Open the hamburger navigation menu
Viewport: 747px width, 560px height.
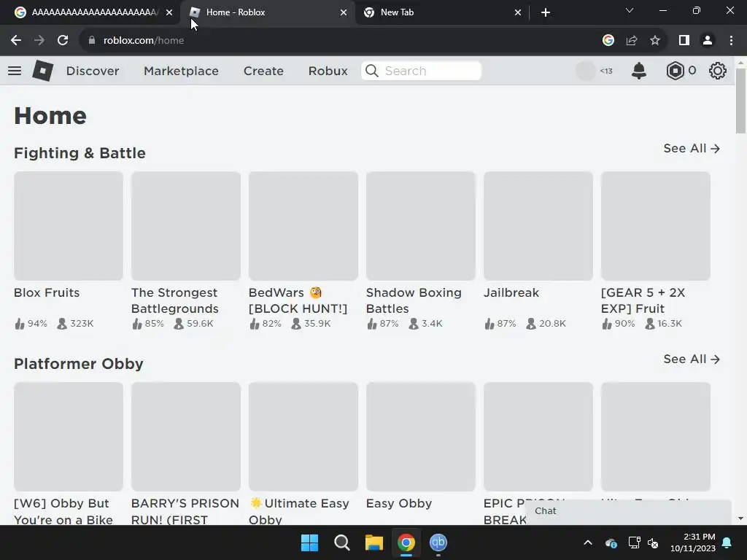[x=15, y=71]
